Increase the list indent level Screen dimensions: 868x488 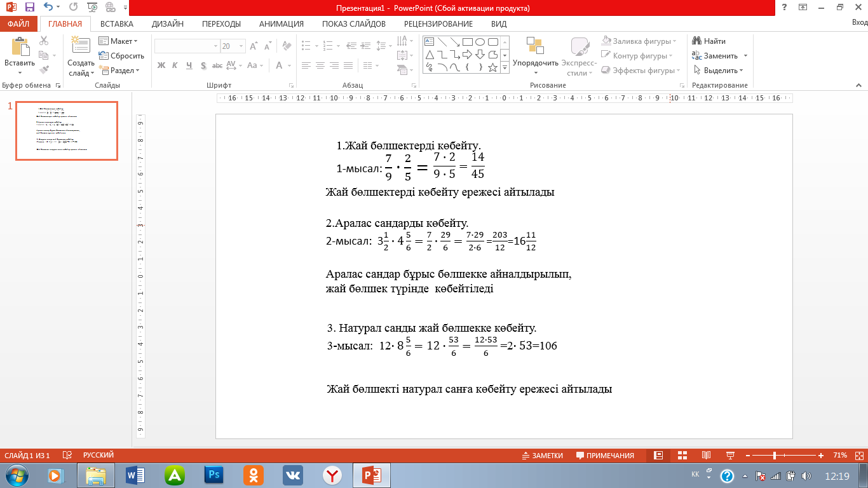365,46
